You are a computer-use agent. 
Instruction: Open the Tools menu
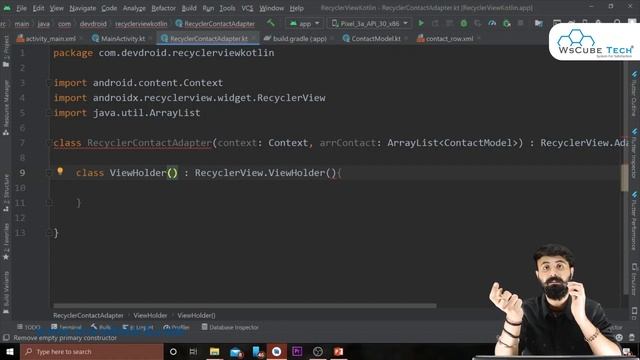coord(227,8)
